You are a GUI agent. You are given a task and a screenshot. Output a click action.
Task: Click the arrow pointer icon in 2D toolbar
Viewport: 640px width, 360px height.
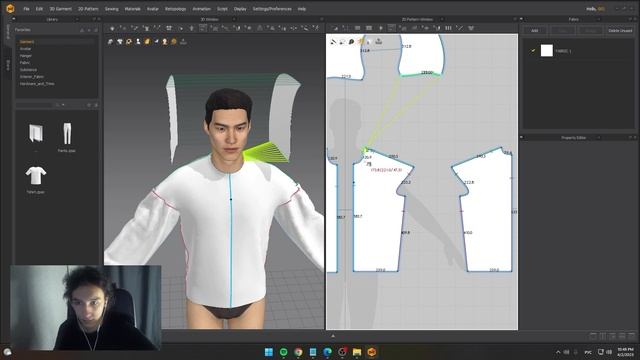point(380,28)
